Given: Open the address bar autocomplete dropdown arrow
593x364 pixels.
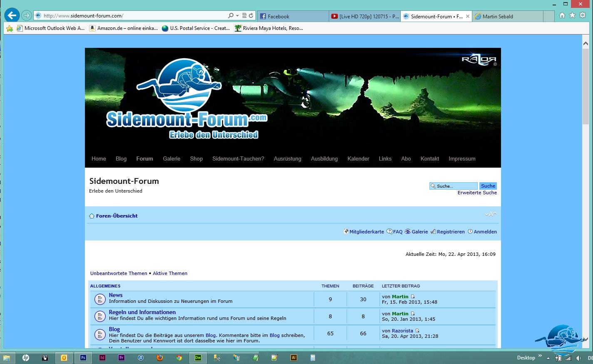Looking at the screenshot, I should (x=238, y=16).
